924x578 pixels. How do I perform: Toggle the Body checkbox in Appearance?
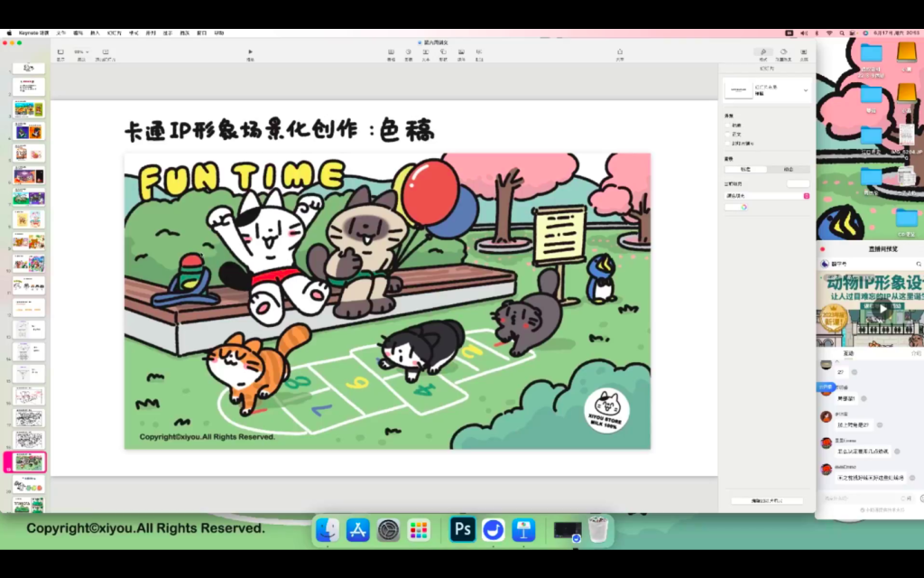727,135
